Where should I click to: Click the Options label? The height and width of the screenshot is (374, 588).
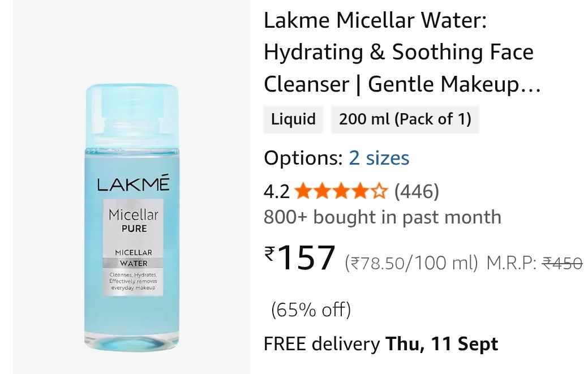click(x=303, y=158)
